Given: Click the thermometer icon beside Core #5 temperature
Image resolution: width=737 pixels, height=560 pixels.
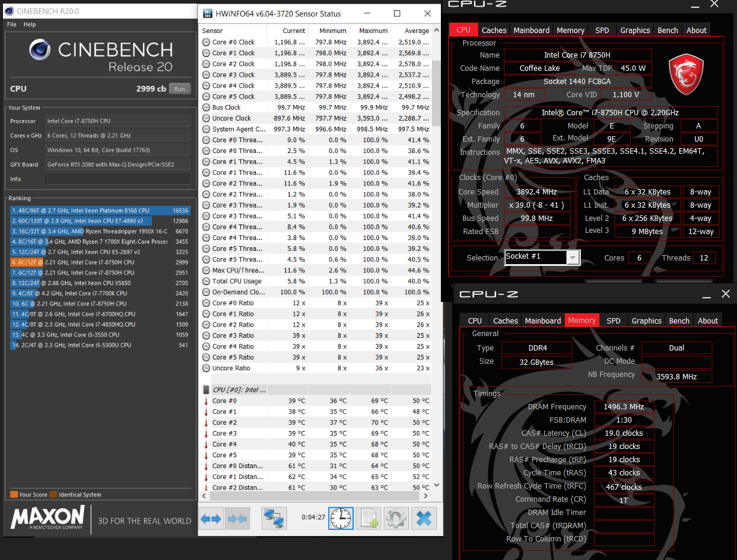Looking at the screenshot, I should [x=206, y=455].
